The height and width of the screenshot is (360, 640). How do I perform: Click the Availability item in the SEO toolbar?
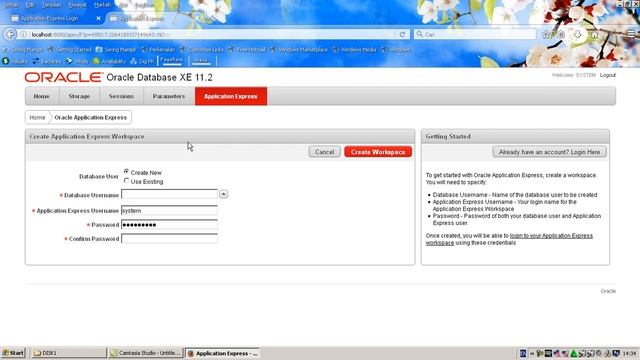(x=109, y=61)
